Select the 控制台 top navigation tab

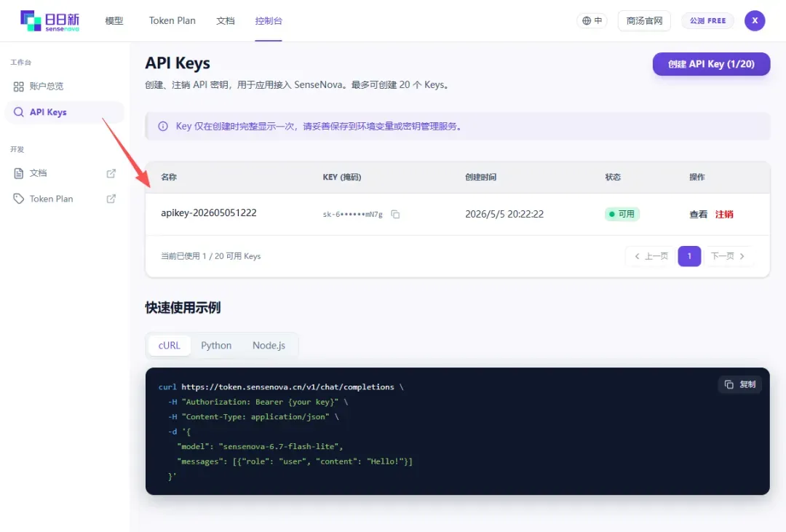pyautogui.click(x=268, y=20)
